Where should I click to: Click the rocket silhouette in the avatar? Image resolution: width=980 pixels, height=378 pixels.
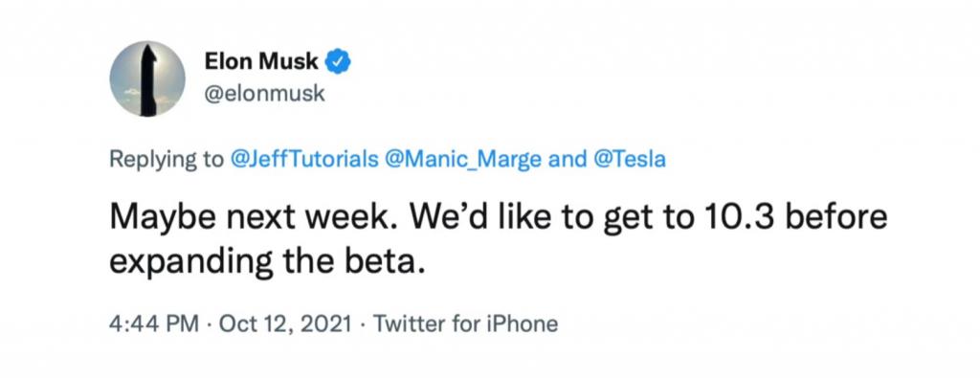(x=148, y=80)
